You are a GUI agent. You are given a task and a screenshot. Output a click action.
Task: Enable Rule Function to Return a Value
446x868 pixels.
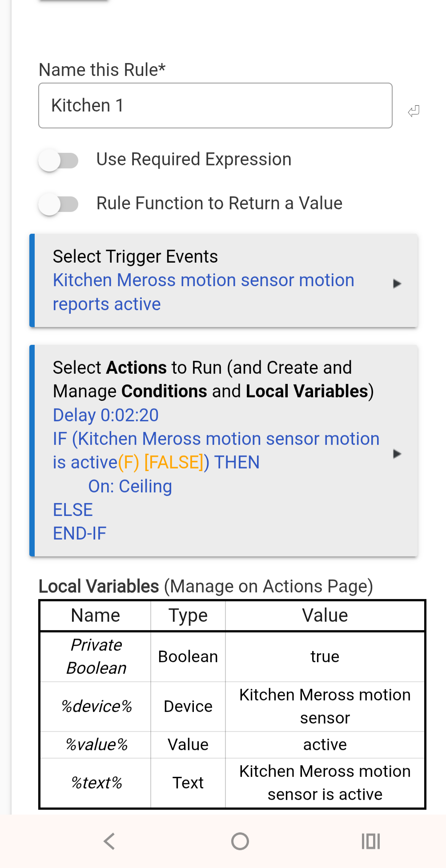point(59,204)
